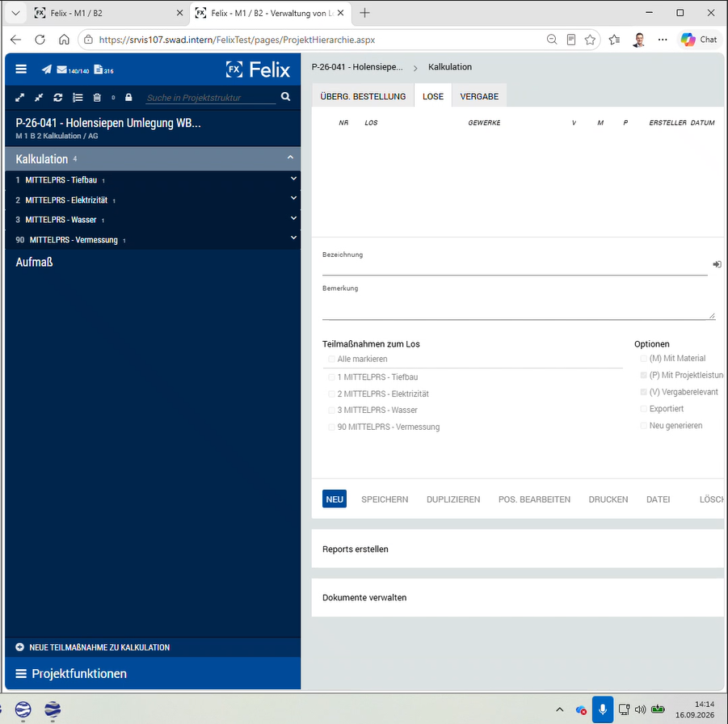Switch to the ÜBERG. BESTELLUNG tab

(363, 96)
